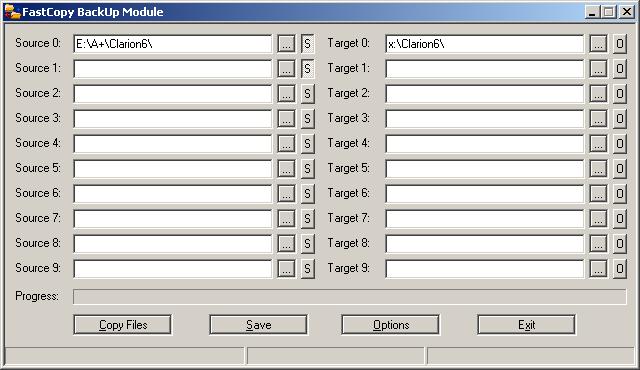Click the browse (...) button beside Target 5
The image size is (640, 370).
(598, 168)
